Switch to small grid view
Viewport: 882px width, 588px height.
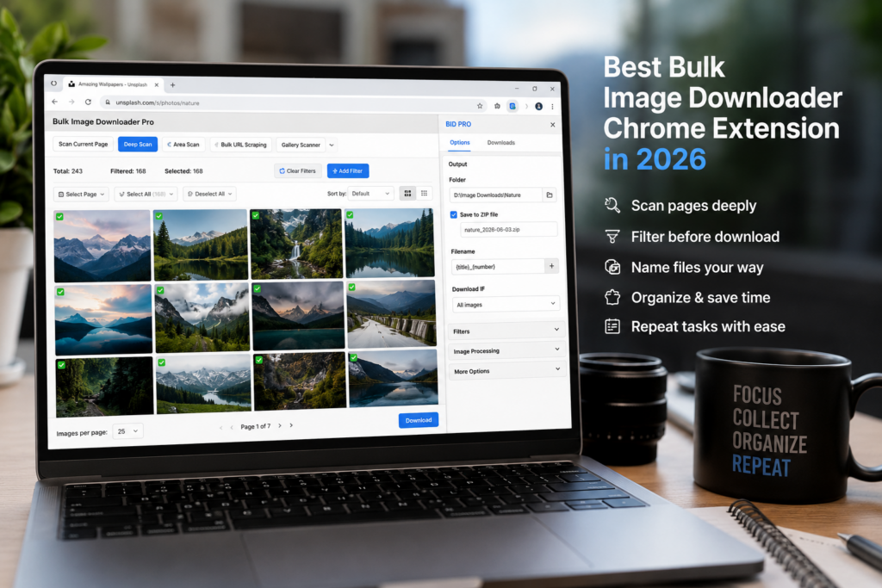(x=424, y=194)
